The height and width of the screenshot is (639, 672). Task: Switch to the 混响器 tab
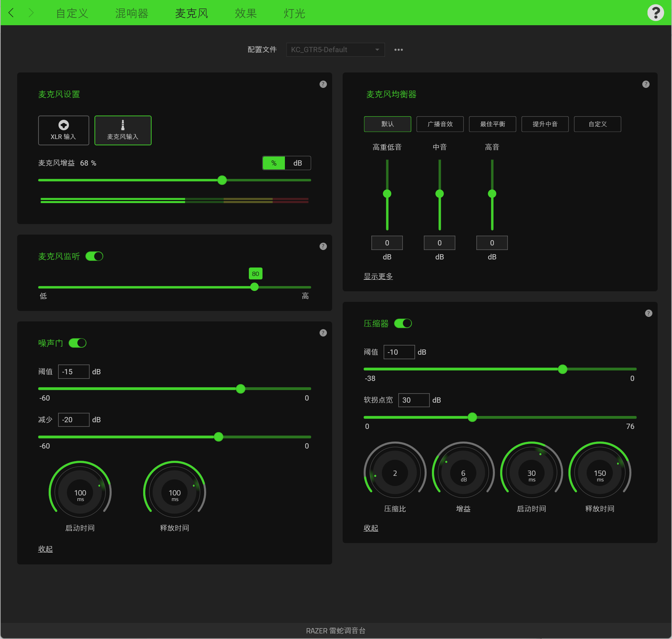click(132, 13)
